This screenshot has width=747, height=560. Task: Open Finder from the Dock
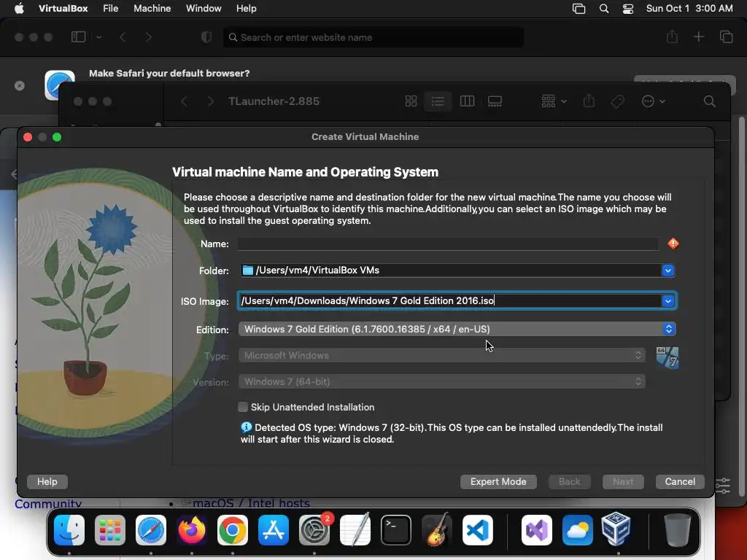[x=69, y=530]
